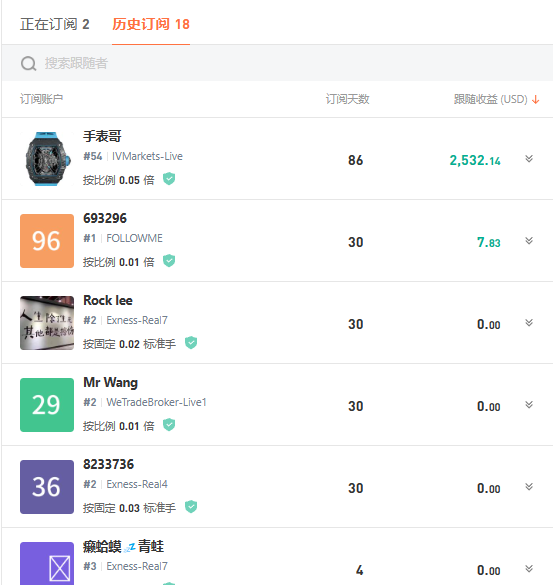Open the 手表哥 trader name link
The image size is (553, 585).
point(102,136)
